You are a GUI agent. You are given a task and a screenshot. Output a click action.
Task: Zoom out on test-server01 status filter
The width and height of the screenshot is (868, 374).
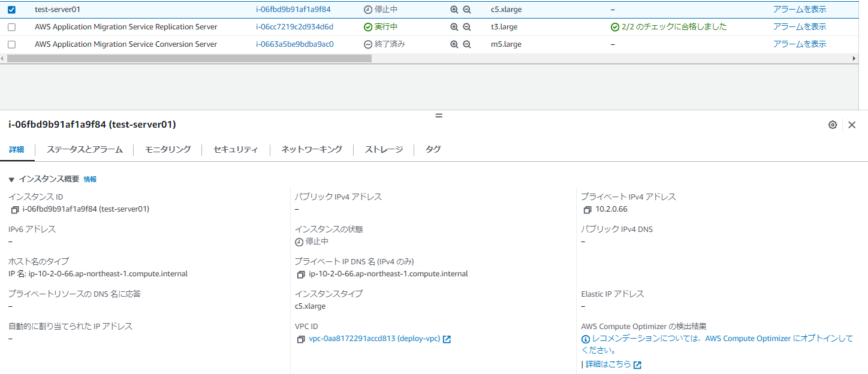tap(467, 10)
